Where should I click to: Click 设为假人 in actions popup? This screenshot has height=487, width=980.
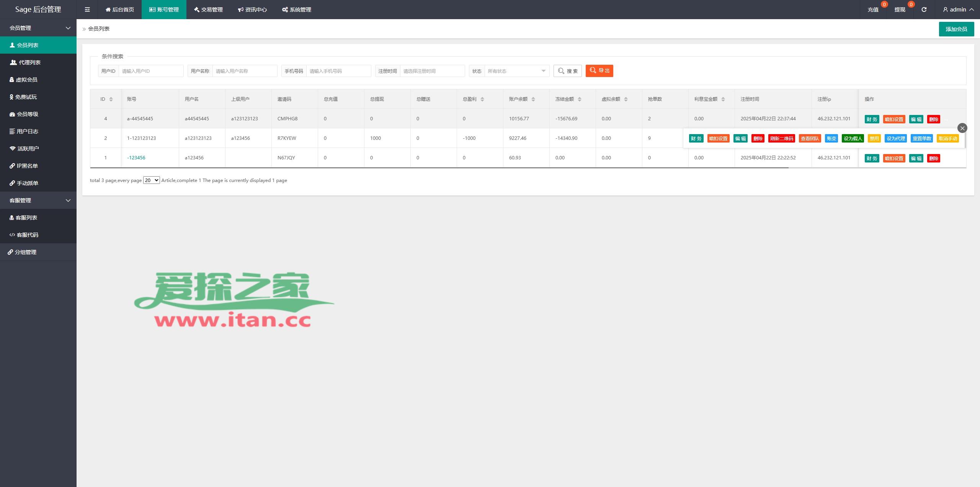[853, 139]
